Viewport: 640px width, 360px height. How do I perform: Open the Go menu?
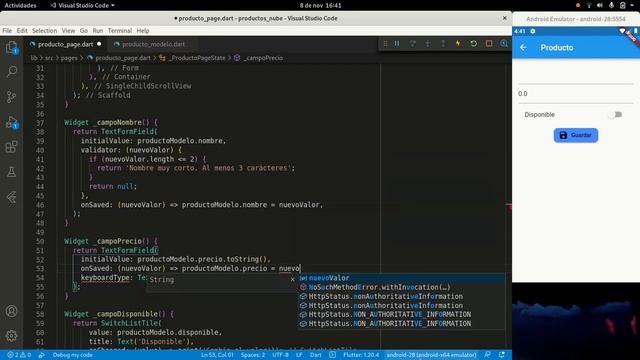point(84,31)
